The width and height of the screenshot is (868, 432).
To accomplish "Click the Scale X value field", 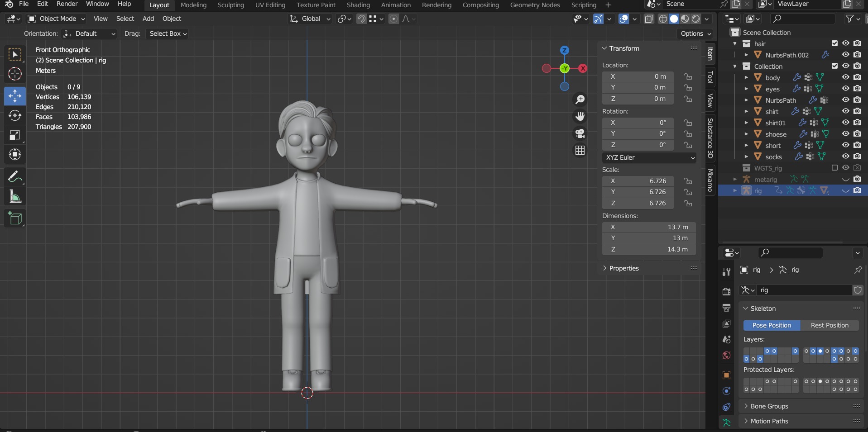I will [x=638, y=181].
